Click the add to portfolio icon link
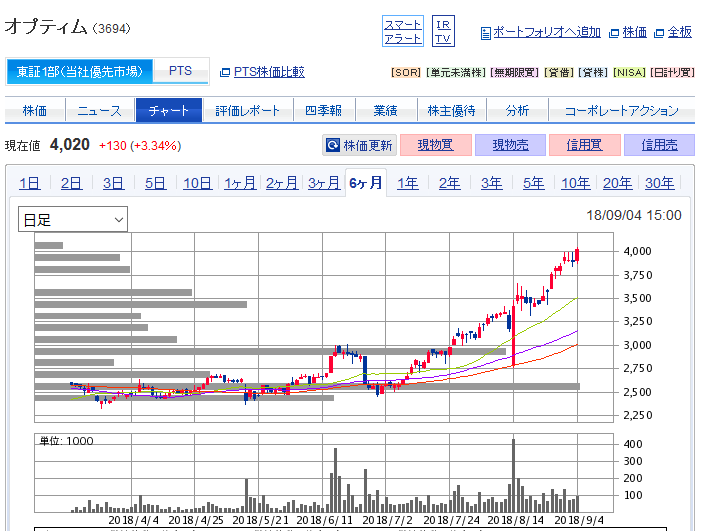 click(x=486, y=33)
